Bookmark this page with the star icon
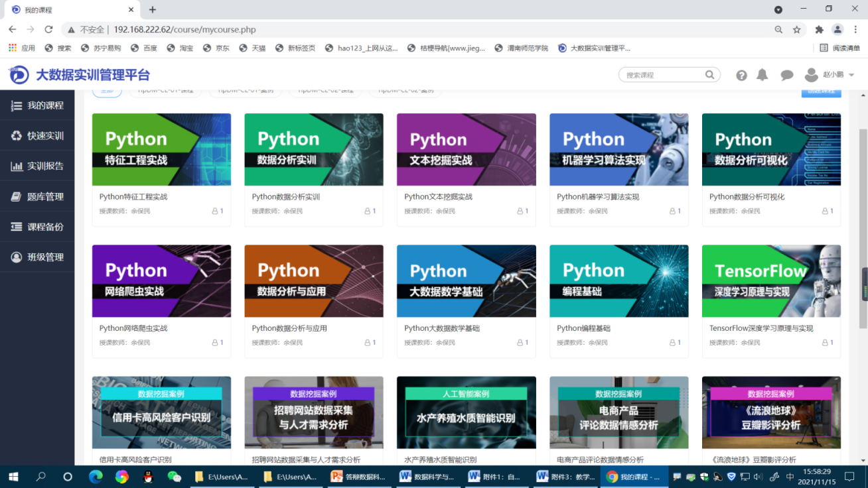Viewport: 868px width, 488px height. pos(797,30)
